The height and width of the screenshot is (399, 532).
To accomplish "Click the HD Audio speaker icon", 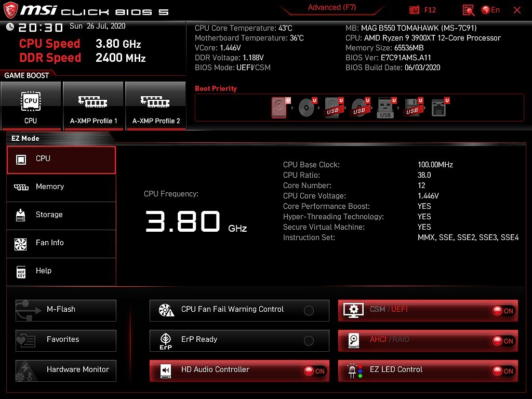I will 166,371.
